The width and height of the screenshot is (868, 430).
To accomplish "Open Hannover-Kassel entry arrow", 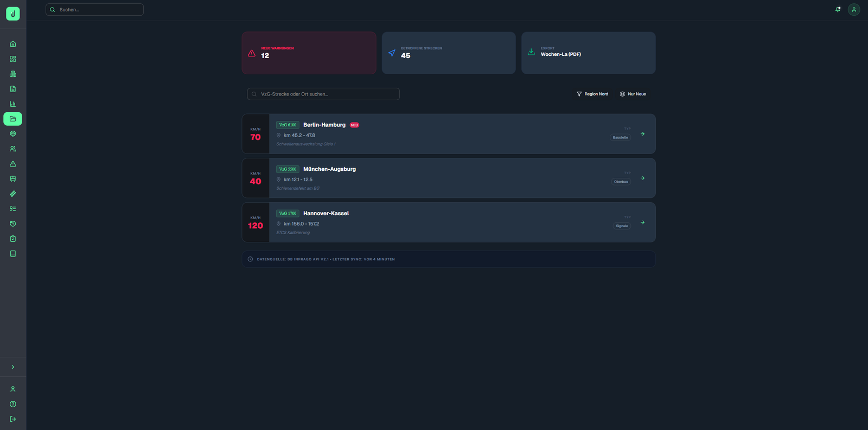I will (x=642, y=222).
